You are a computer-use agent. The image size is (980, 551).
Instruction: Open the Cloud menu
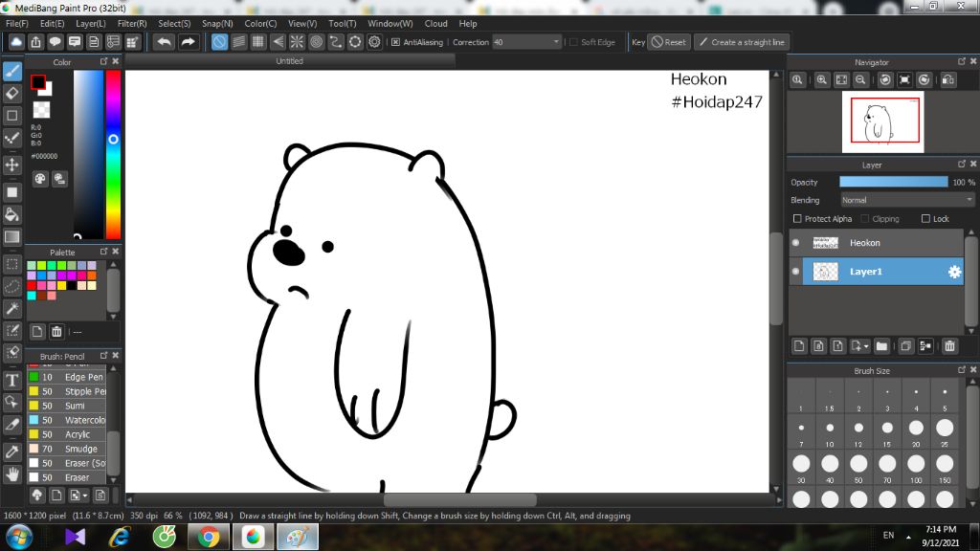(x=435, y=23)
